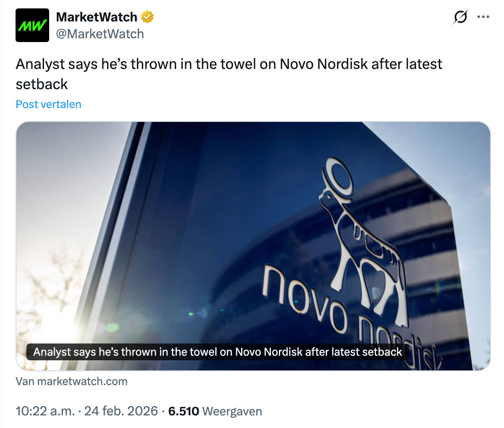Open the Grok slashed-circle icon
Screen dimensions: 504x428
coord(461,17)
